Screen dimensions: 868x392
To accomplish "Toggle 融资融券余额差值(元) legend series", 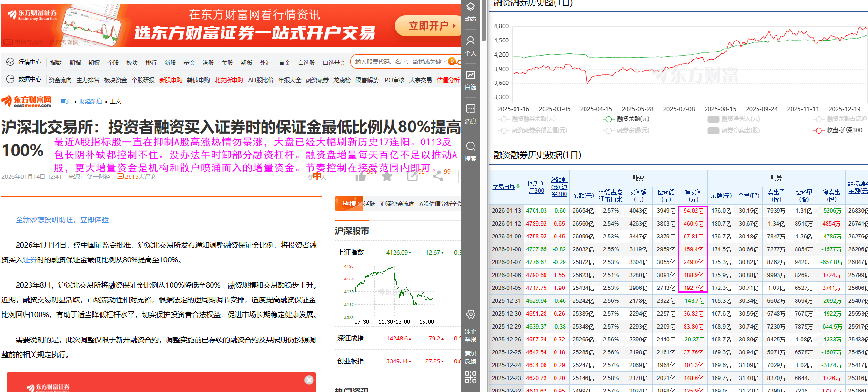I will click(533, 130).
